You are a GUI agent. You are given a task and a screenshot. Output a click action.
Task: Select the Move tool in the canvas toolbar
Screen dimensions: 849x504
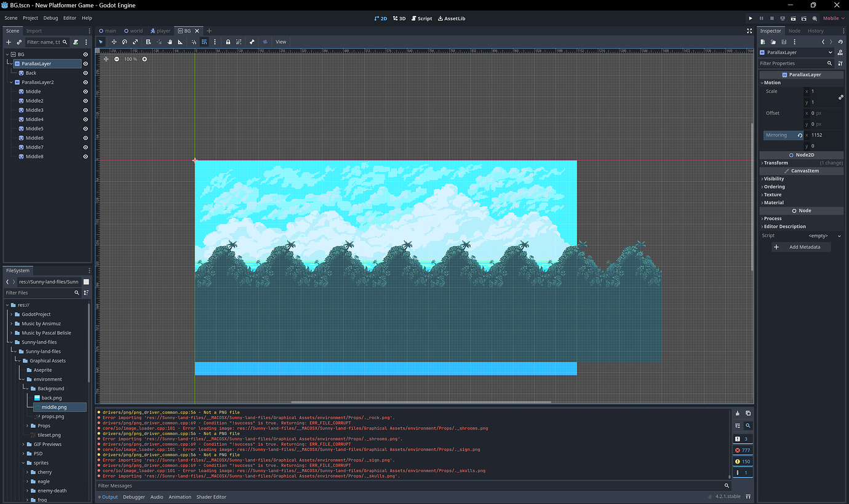tap(114, 42)
